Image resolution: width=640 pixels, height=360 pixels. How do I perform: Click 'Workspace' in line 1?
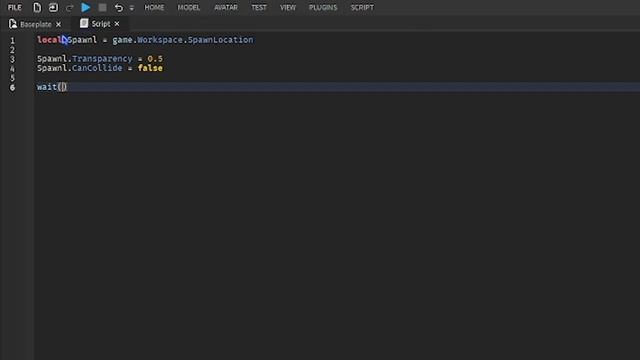(160, 40)
